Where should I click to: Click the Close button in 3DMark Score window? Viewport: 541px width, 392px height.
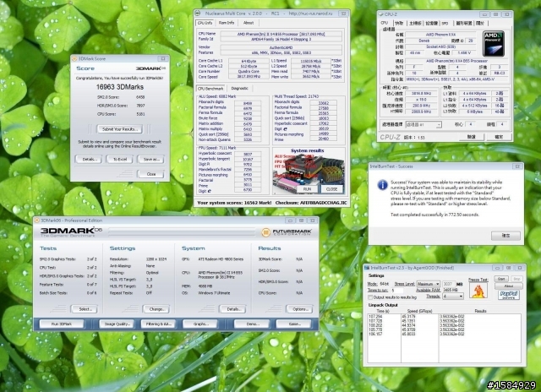point(150,174)
